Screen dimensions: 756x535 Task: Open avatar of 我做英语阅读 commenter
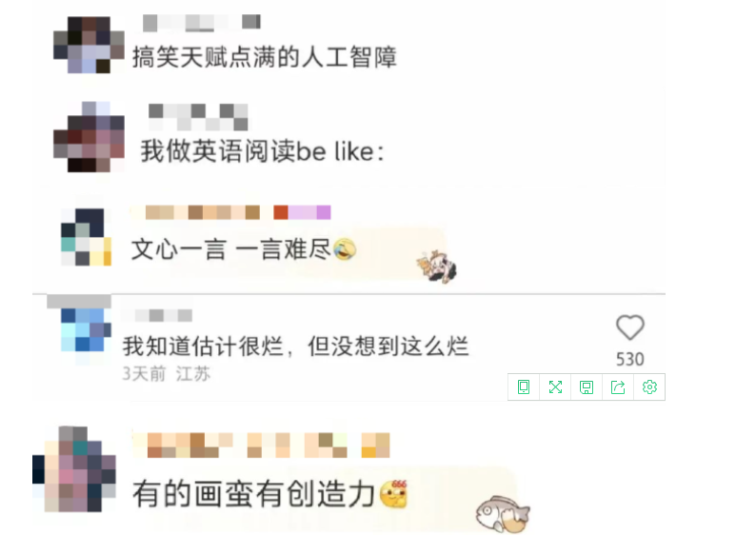89,137
